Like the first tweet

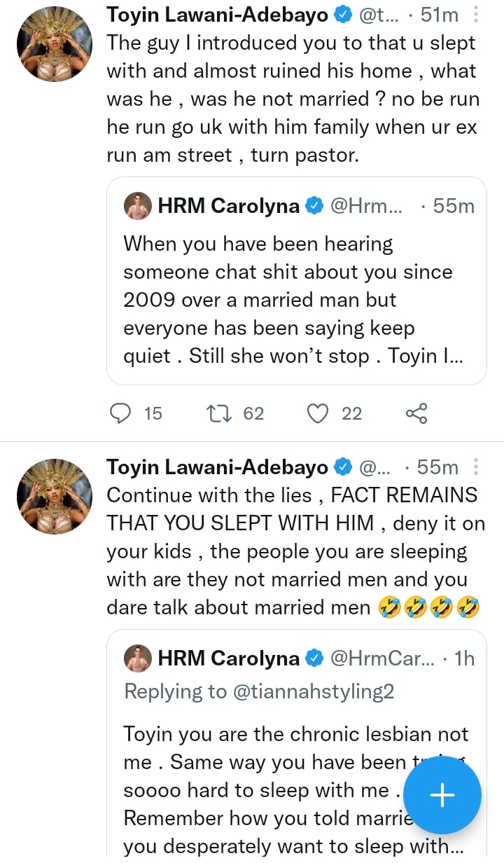(x=318, y=413)
